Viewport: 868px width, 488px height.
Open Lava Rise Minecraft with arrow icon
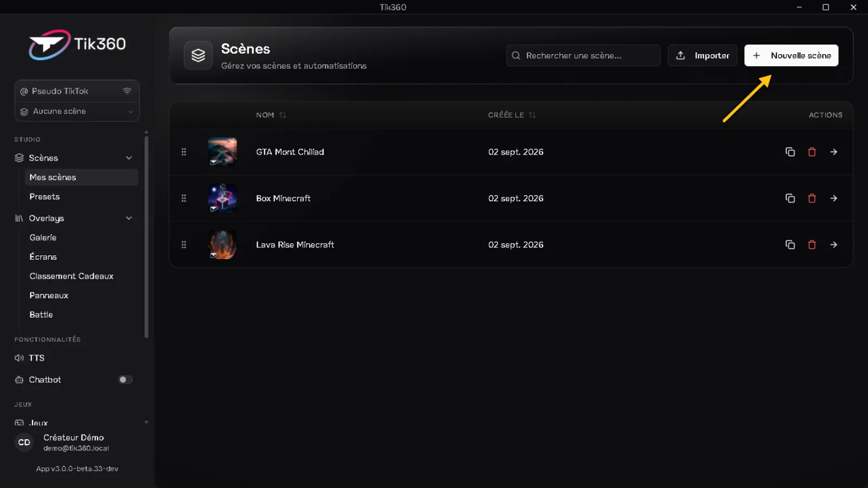tap(833, 245)
